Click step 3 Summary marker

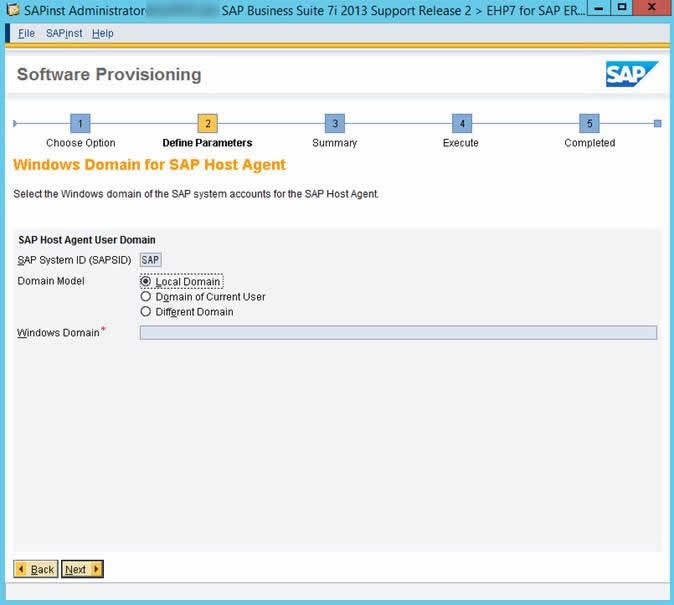[335, 123]
